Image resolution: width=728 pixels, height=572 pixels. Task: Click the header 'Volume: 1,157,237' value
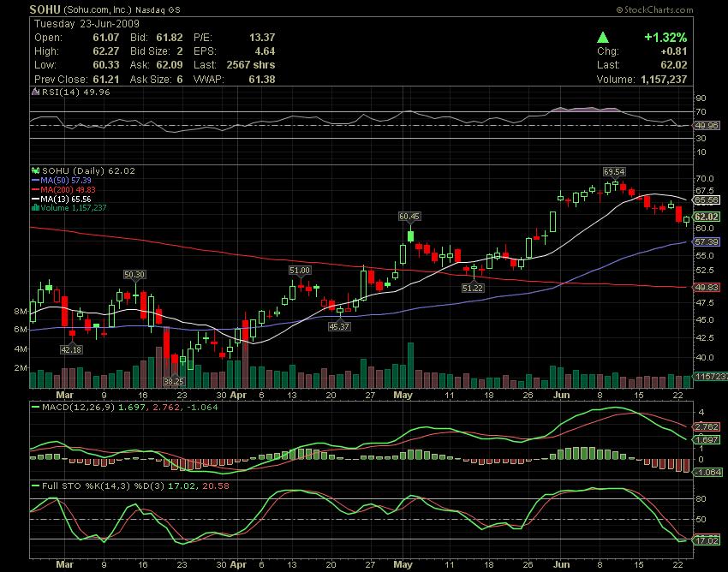click(x=664, y=80)
